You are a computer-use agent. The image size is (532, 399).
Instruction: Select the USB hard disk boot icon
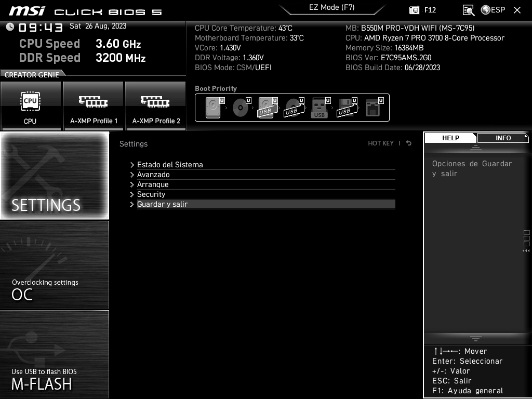coord(268,108)
